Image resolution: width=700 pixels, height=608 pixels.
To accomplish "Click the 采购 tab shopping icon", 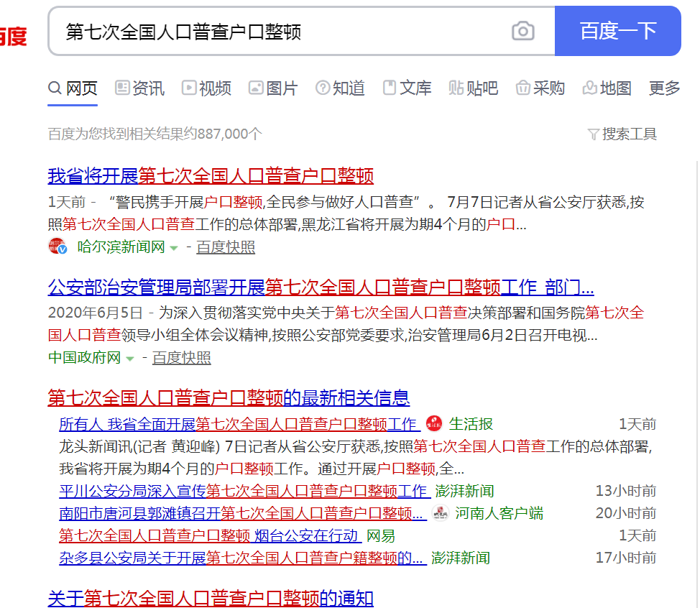I will (x=522, y=88).
